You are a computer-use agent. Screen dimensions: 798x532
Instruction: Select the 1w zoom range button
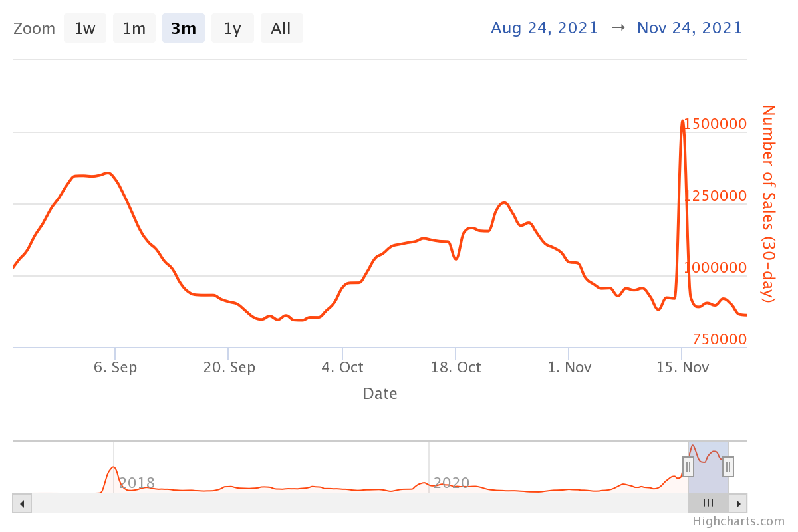click(x=84, y=29)
